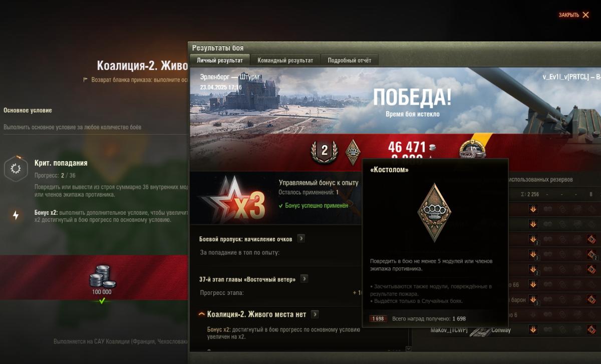Click the orange down-arrow icon in Conway row
This screenshot has height=364, width=601.
coord(533,329)
